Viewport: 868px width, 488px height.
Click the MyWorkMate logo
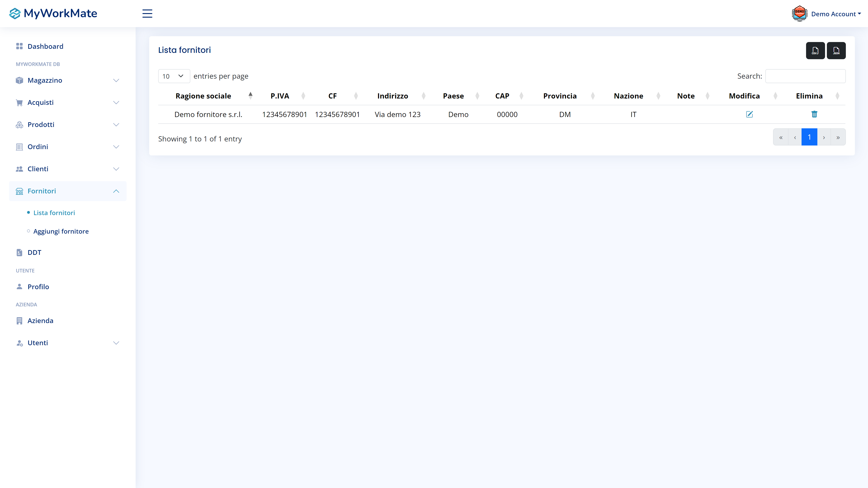[x=53, y=14]
